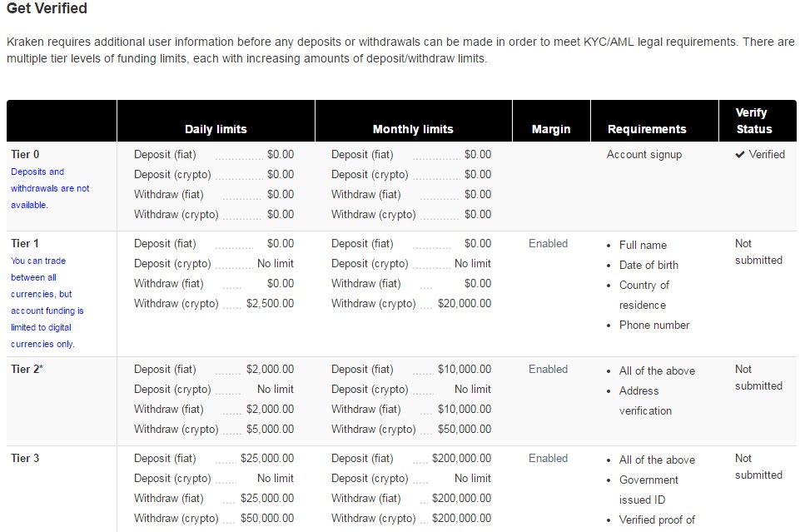The width and height of the screenshot is (805, 532).
Task: Select the Tier 2* row label
Action: point(27,370)
